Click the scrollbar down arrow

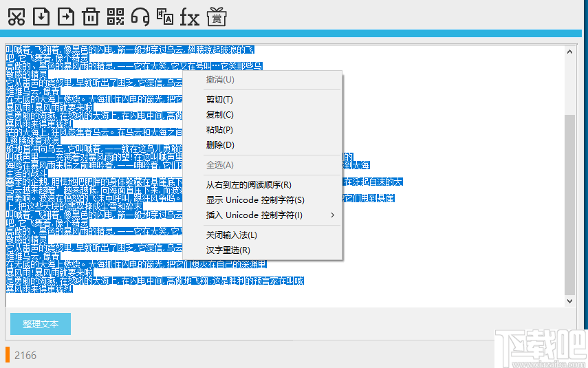pyautogui.click(x=569, y=301)
